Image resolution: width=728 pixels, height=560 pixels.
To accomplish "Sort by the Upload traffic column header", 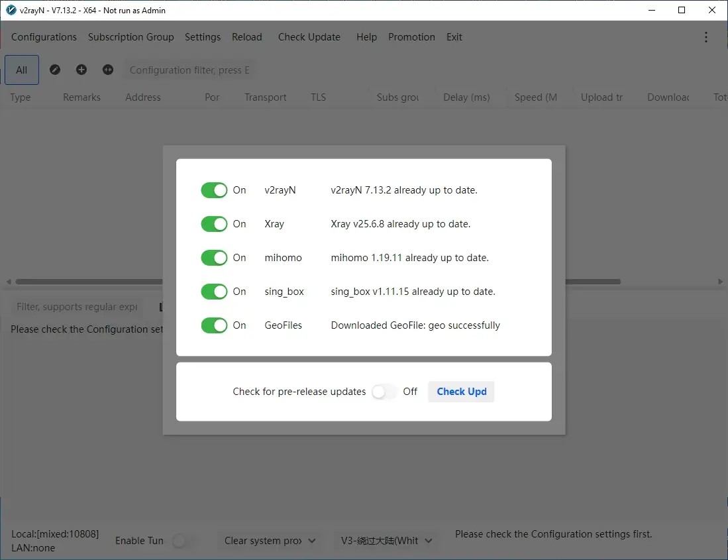I will pos(601,97).
